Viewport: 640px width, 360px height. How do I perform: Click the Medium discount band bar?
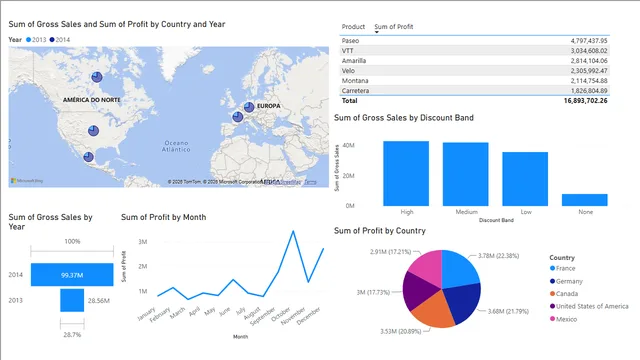point(465,174)
